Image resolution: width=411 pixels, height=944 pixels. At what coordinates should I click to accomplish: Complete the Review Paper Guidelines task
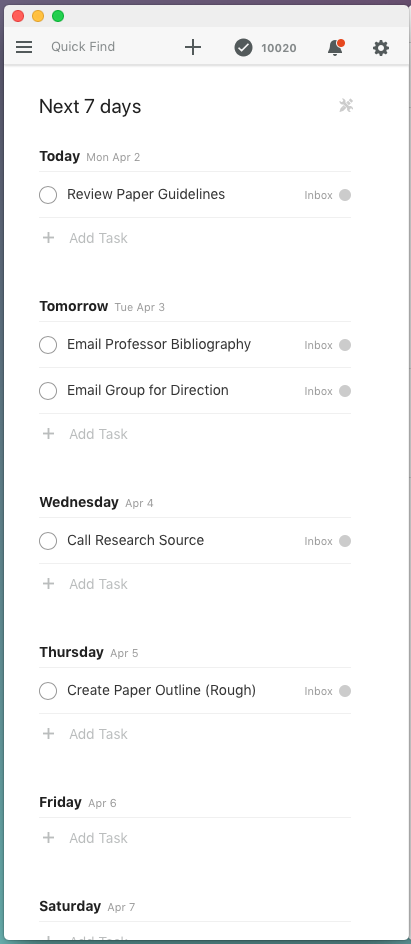click(48, 195)
